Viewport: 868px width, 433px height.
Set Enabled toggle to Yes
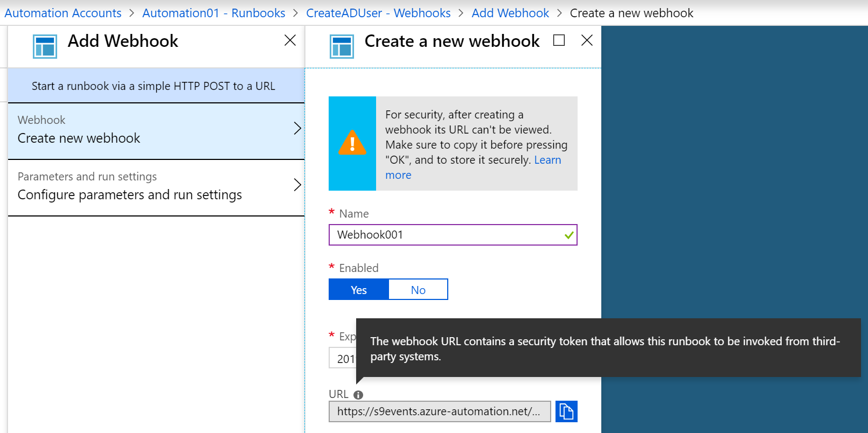pos(359,290)
